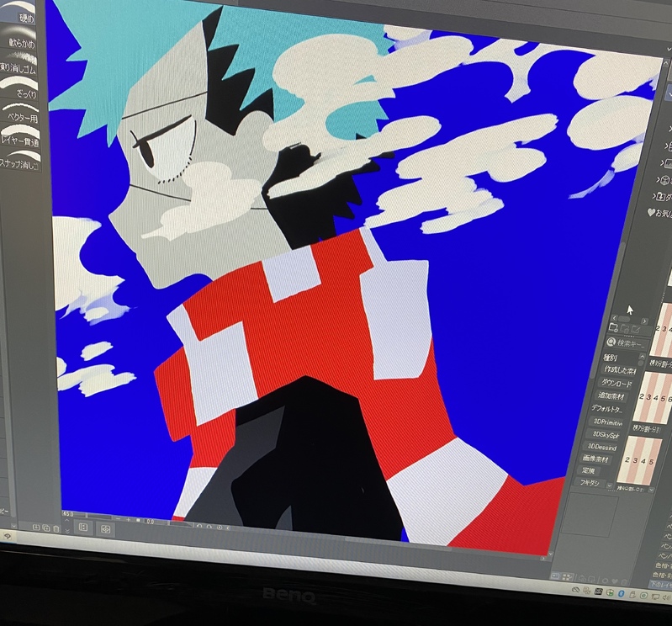672x626 pixels.
Task: Select the 画像素材 tag filter
Action: 595,459
